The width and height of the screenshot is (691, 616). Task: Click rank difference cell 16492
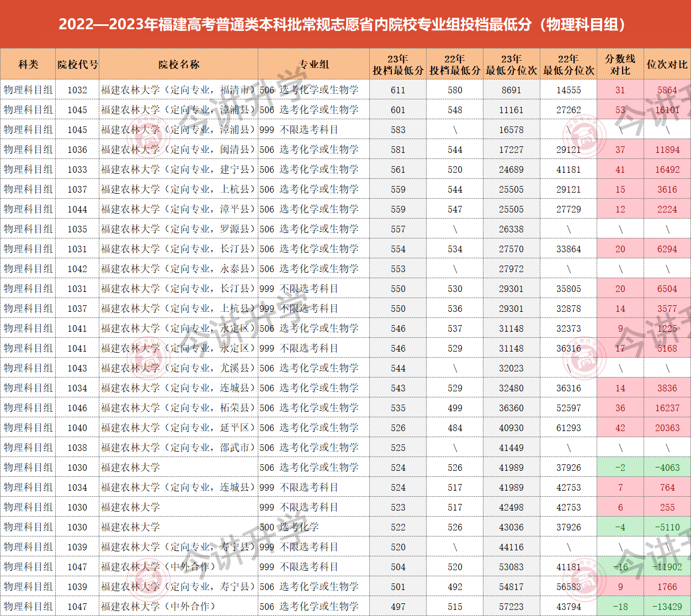coord(667,169)
